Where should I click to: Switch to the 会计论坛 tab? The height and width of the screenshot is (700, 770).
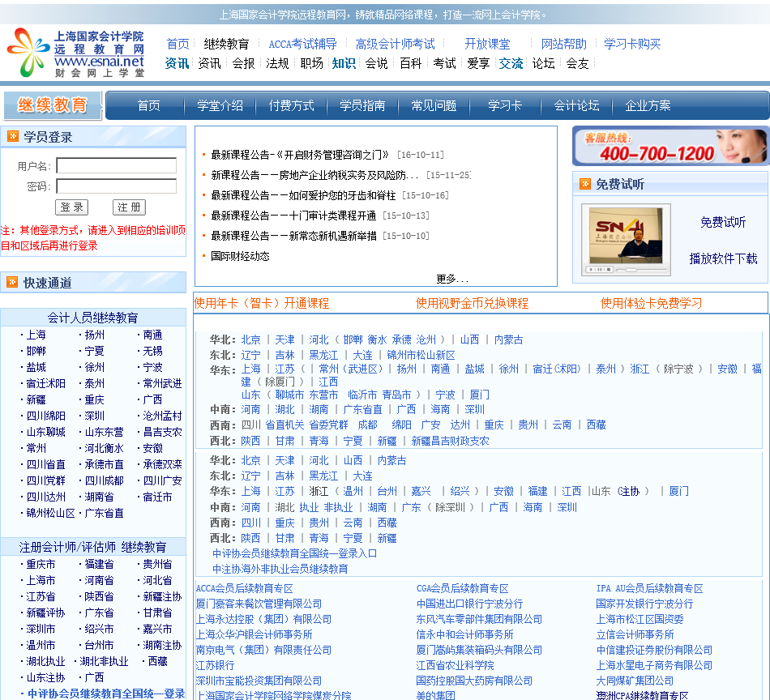(576, 105)
